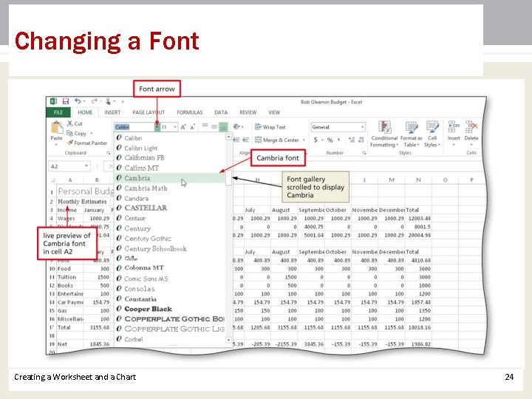
Task: Click the Touch Mode hand icon
Action: (108, 101)
